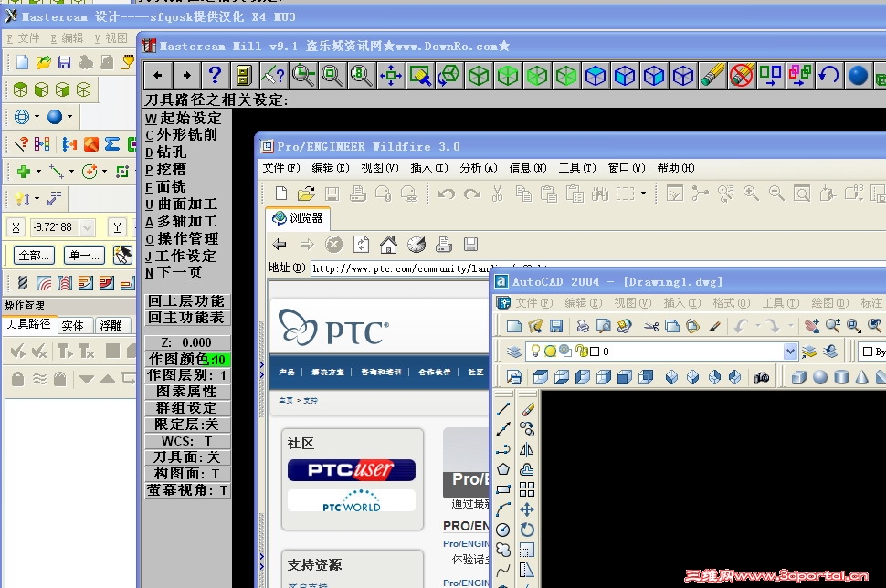This screenshot has width=886, height=588.
Task: Open dropdown beside the green plus icon
Action: point(38,171)
